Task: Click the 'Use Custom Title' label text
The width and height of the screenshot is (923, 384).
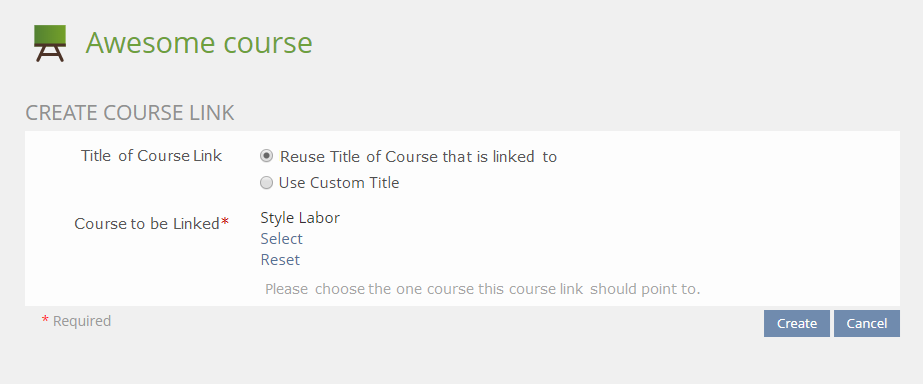Action: (339, 183)
